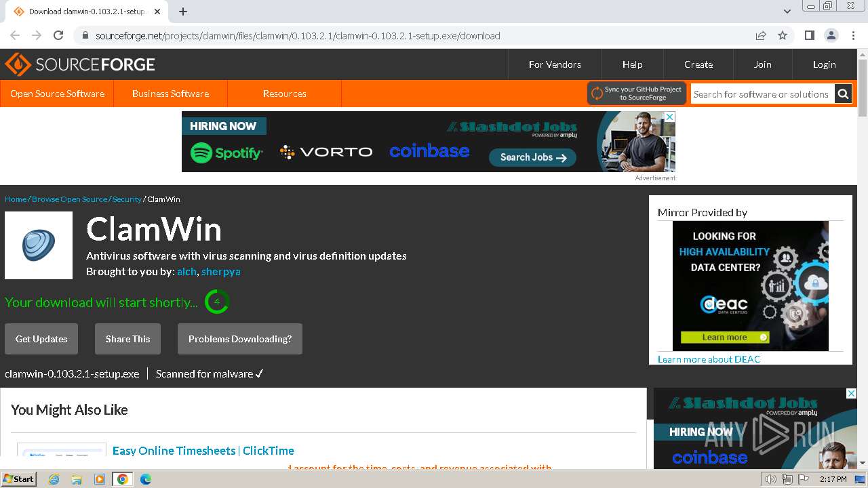Click the software search input field
868x488 pixels.
(x=762, y=94)
